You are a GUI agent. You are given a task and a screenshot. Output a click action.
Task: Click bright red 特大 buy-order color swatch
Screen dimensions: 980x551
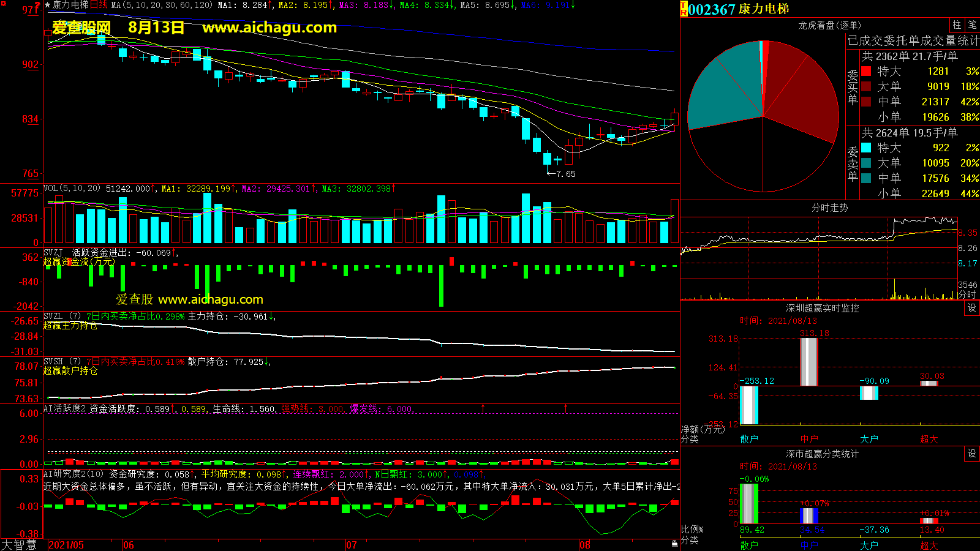(x=866, y=72)
